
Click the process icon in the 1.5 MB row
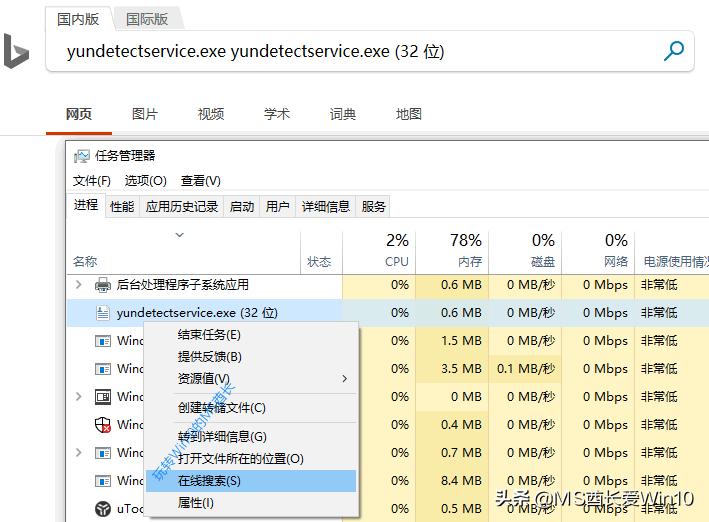coord(103,341)
